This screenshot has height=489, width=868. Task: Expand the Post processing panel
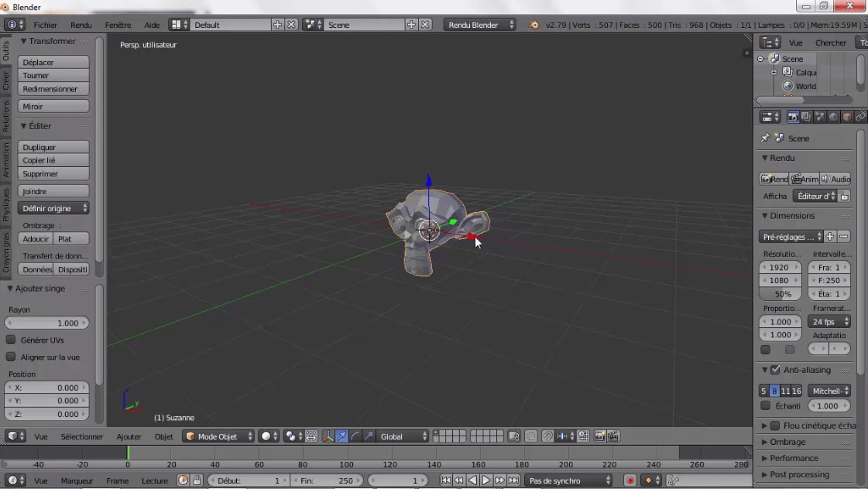[x=798, y=474]
